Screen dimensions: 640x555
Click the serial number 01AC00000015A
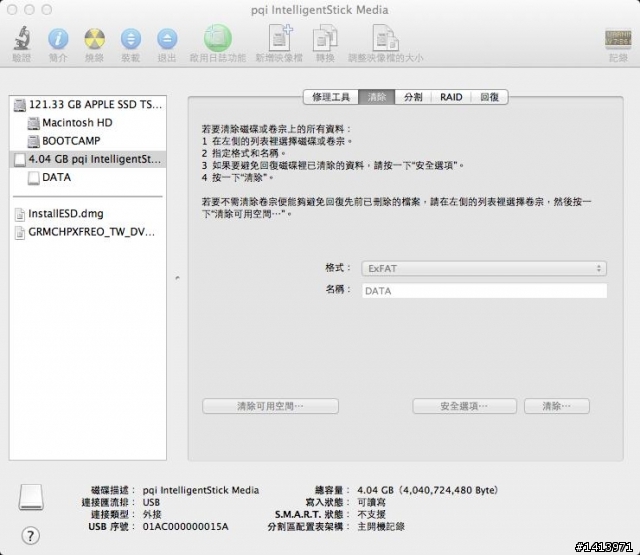point(186,527)
